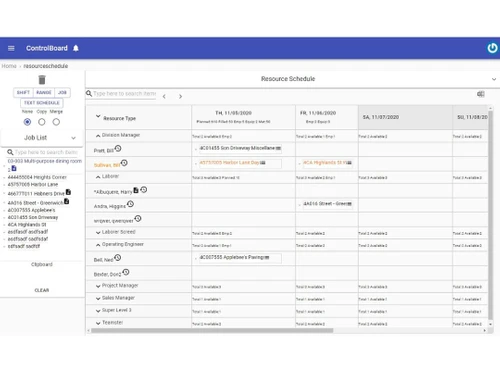Open history clock icon for Pratt, Bill

[x=118, y=148]
